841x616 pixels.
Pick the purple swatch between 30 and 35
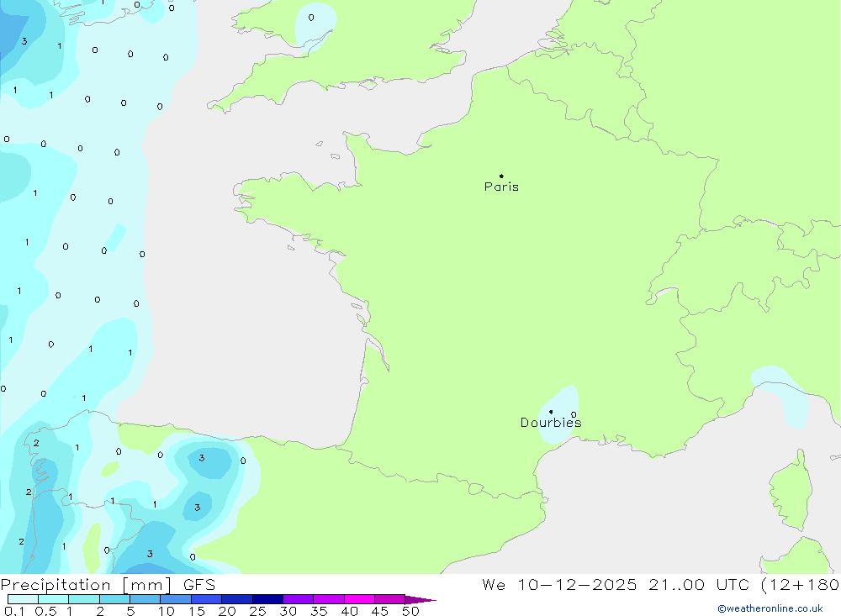[299, 599]
